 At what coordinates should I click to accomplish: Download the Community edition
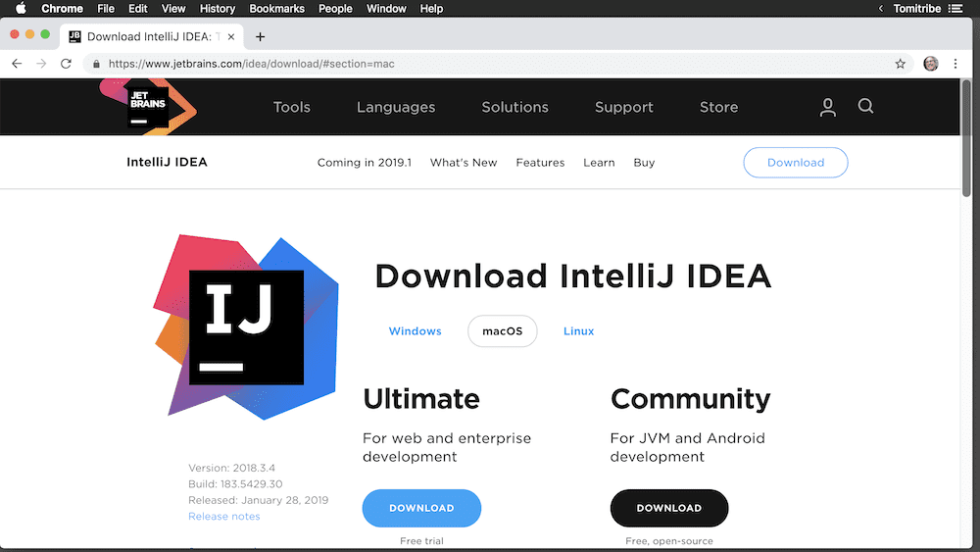click(x=669, y=508)
